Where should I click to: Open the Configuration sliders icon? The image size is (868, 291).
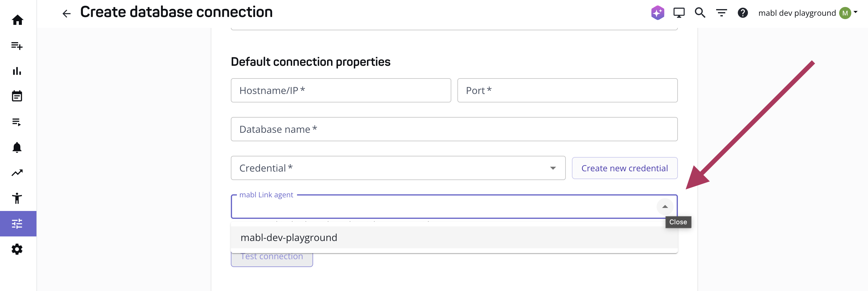point(17,223)
